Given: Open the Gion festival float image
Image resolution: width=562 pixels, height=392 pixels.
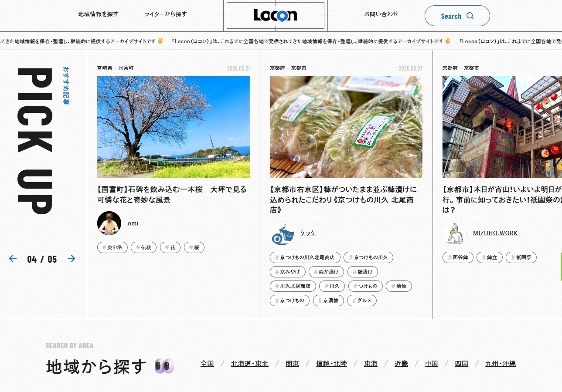Looking at the screenshot, I should tap(502, 127).
